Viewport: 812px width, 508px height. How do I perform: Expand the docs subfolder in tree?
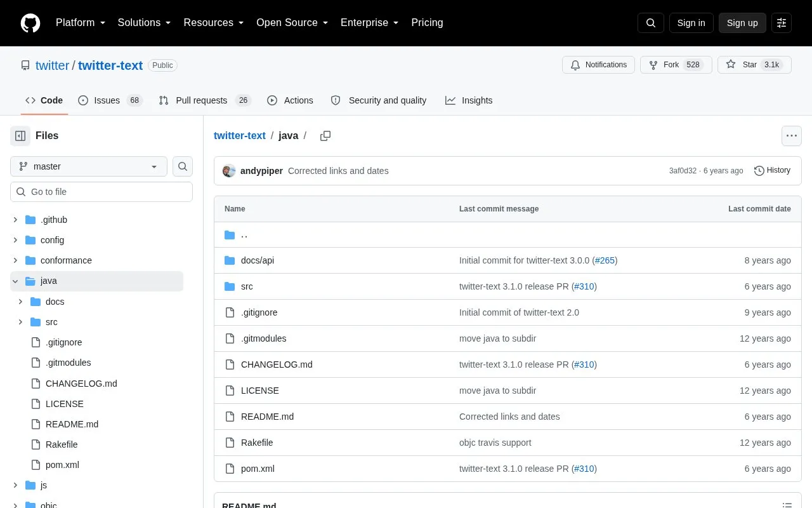(20, 302)
